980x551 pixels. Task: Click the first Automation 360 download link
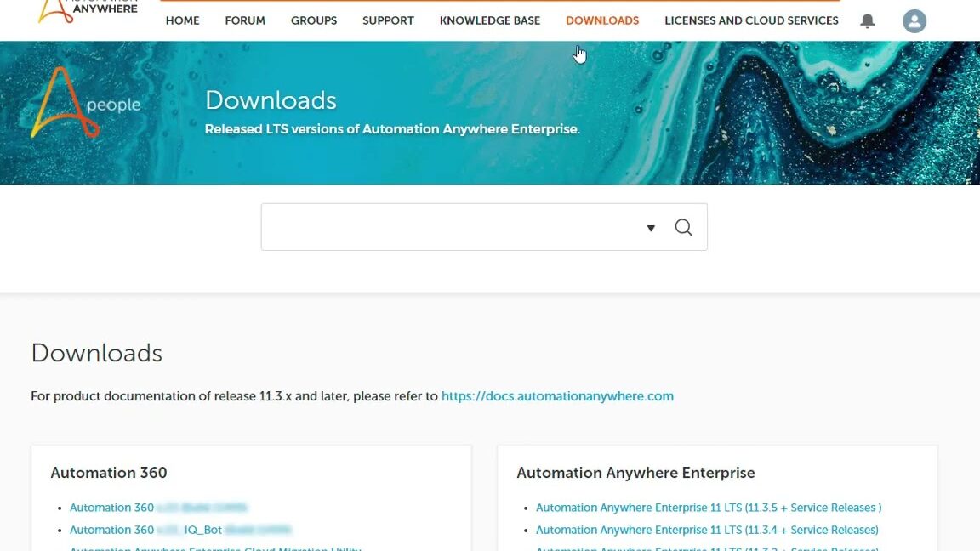tap(111, 507)
